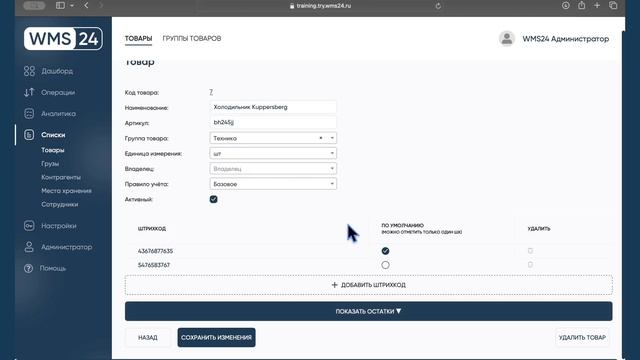Image resolution: width=640 pixels, height=360 pixels.
Task: Show browser tab overview icon
Action: coord(613,5)
